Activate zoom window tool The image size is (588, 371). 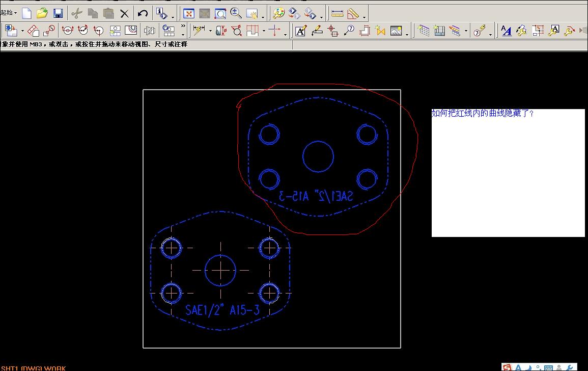220,14
